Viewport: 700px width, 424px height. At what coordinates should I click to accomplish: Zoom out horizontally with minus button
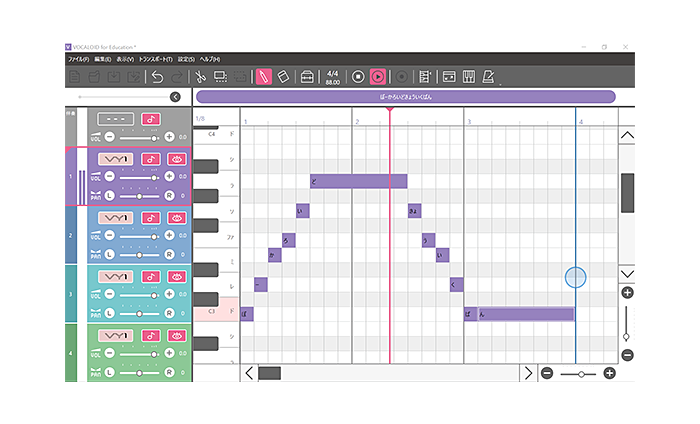click(x=547, y=373)
